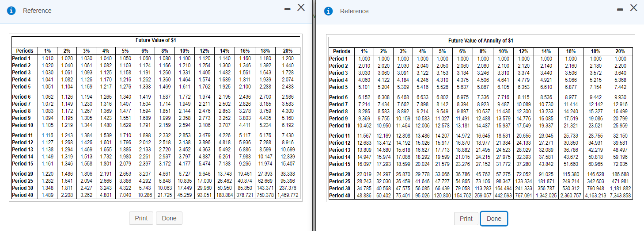Print the Future Value of $1 table

tap(141, 218)
